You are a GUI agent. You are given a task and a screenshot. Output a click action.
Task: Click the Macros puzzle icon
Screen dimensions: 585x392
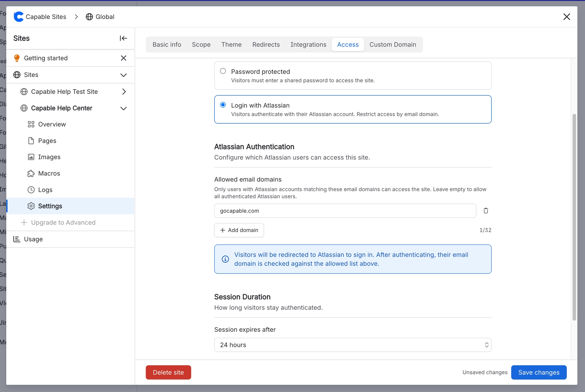pyautogui.click(x=31, y=174)
